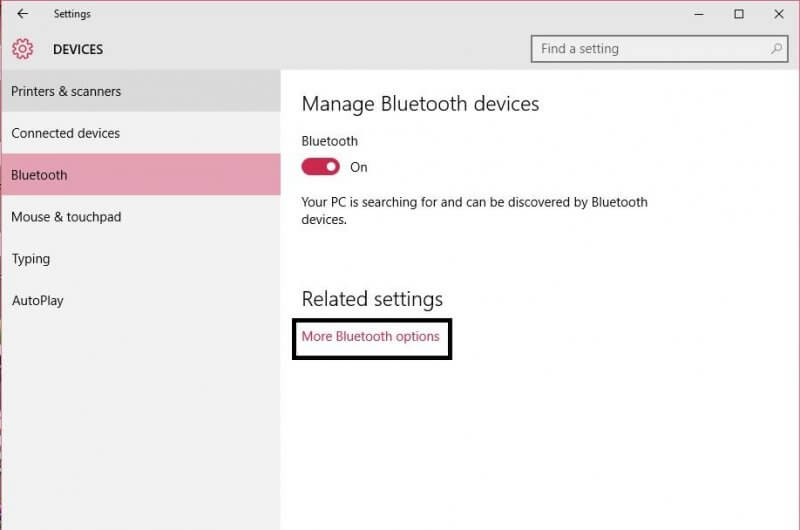800x530 pixels.
Task: Click the Manage Bluetooth devices heading
Action: point(420,104)
